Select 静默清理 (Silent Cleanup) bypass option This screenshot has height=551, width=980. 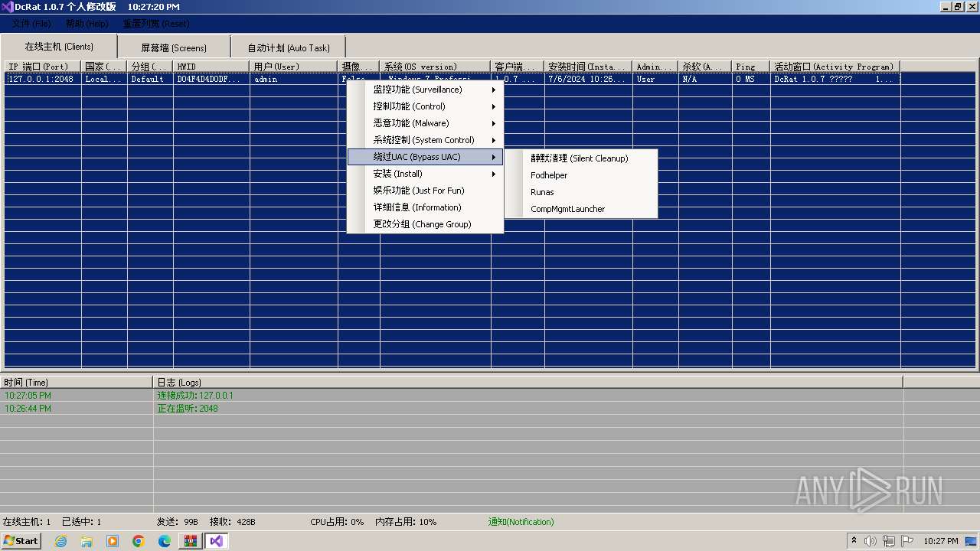[x=581, y=158]
